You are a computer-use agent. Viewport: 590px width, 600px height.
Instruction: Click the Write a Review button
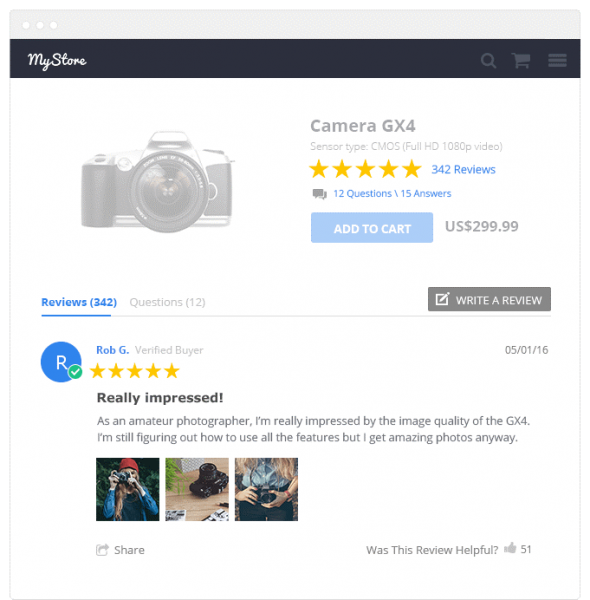[x=489, y=299]
